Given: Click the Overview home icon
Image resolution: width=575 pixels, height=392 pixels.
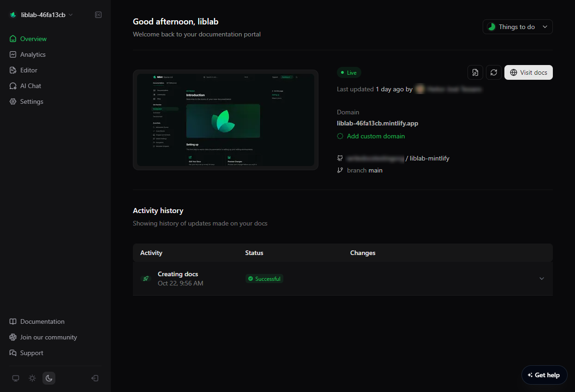Looking at the screenshot, I should point(13,39).
